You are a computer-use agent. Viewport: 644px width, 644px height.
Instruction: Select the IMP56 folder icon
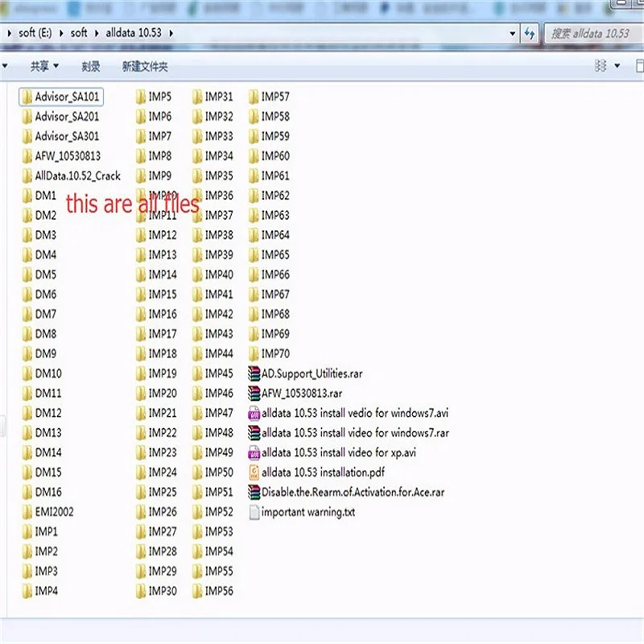(197, 591)
